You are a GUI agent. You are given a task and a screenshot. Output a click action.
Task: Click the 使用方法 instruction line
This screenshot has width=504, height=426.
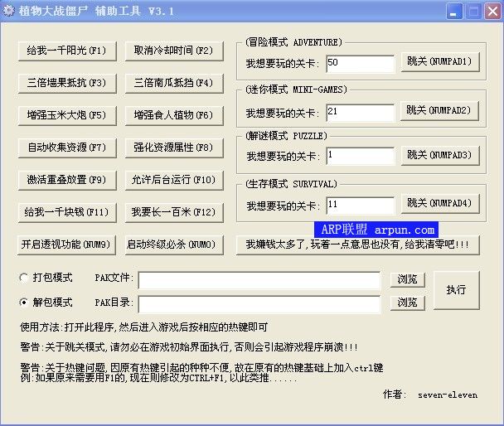point(143,327)
